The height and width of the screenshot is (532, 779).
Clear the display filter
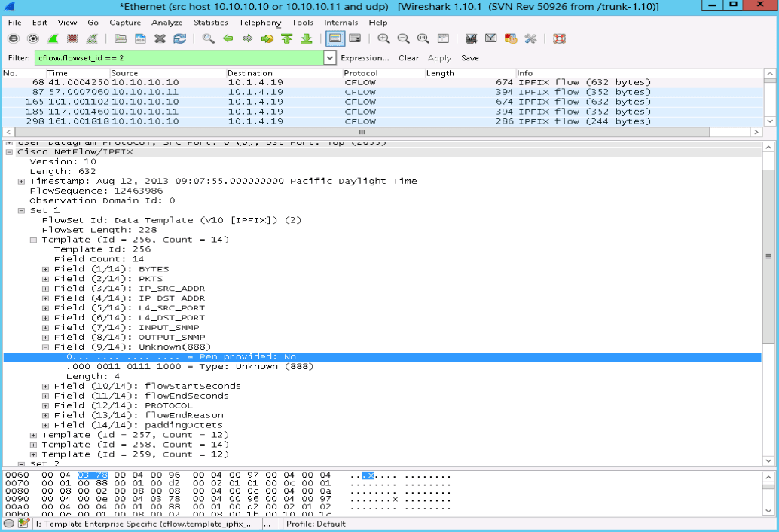408,58
